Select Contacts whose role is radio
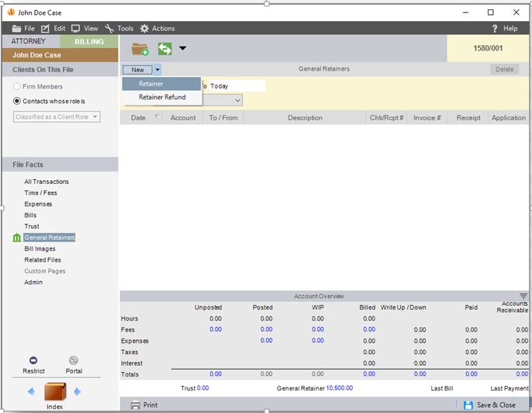 [16, 101]
